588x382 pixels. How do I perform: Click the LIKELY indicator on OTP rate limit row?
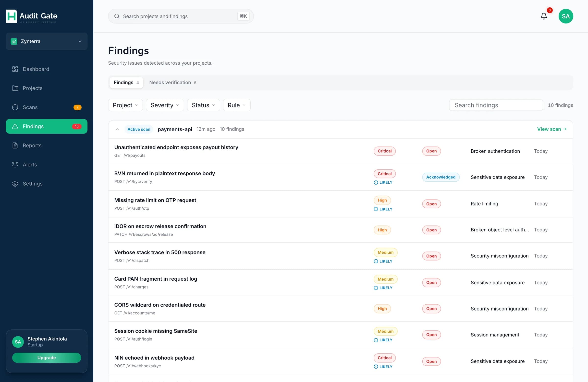[x=383, y=209]
